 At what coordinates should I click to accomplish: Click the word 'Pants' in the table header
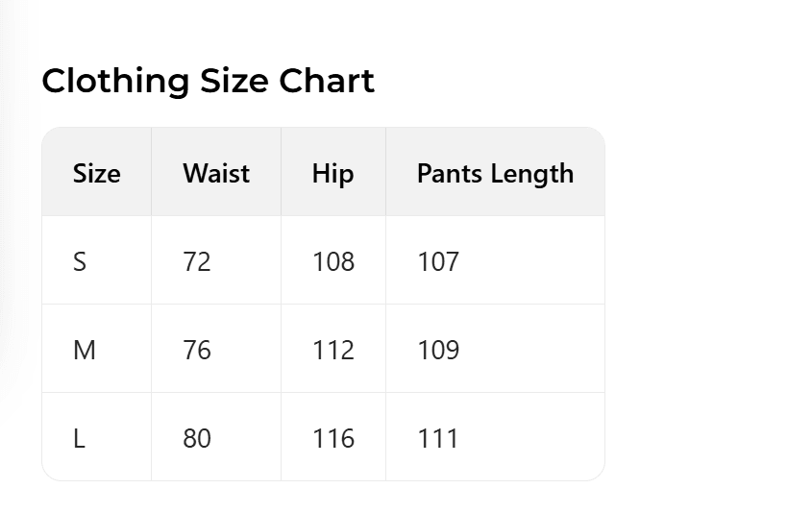[450, 174]
